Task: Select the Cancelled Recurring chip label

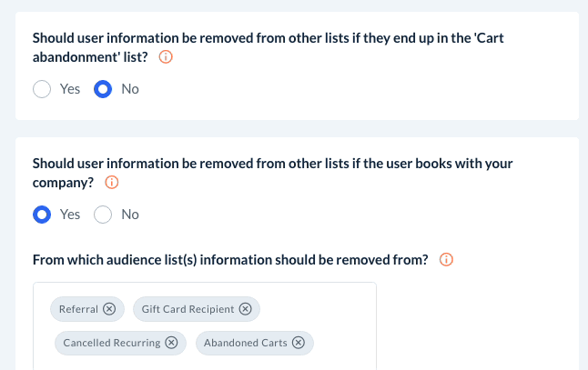Action: [x=111, y=343]
